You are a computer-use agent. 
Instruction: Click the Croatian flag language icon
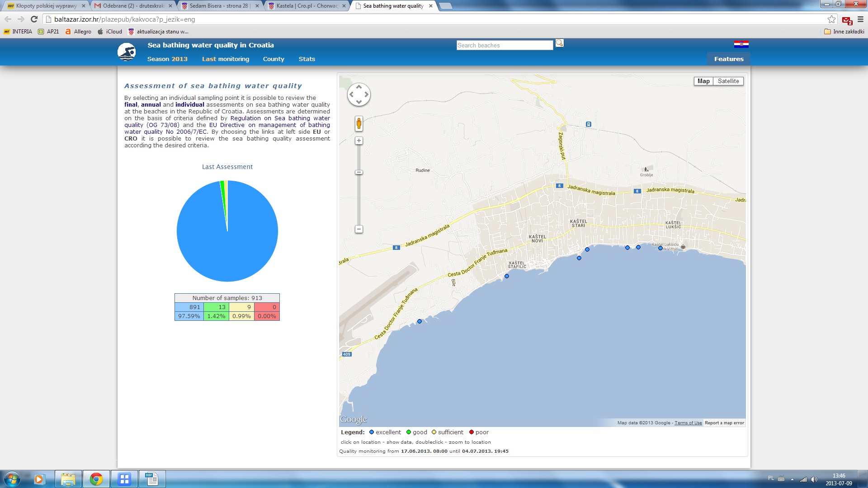click(741, 44)
